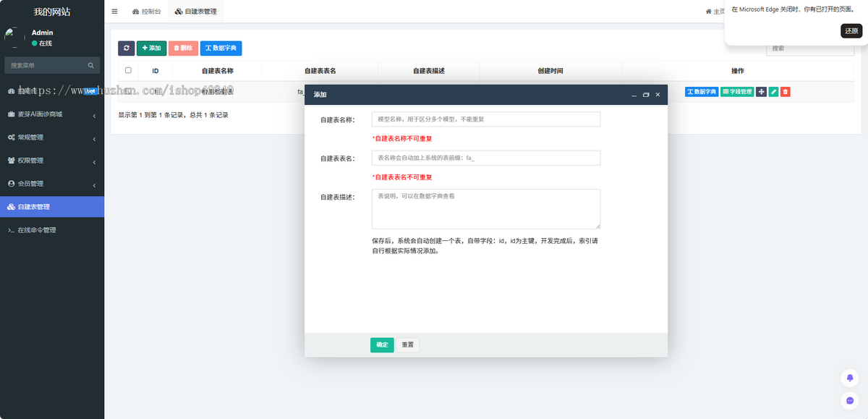Click the 自建表表名 column header
868x419 pixels.
coord(320,71)
